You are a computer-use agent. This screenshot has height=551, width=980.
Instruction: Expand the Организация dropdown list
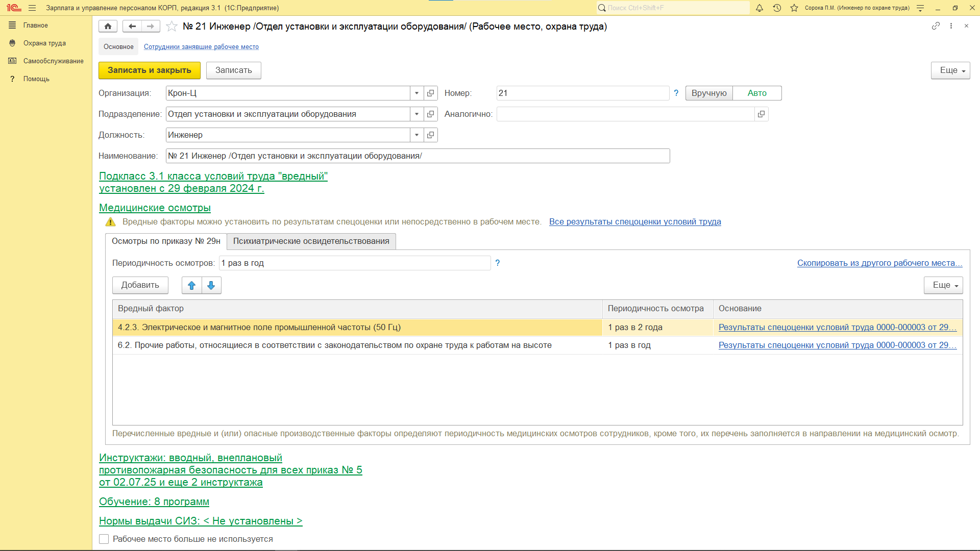(417, 93)
